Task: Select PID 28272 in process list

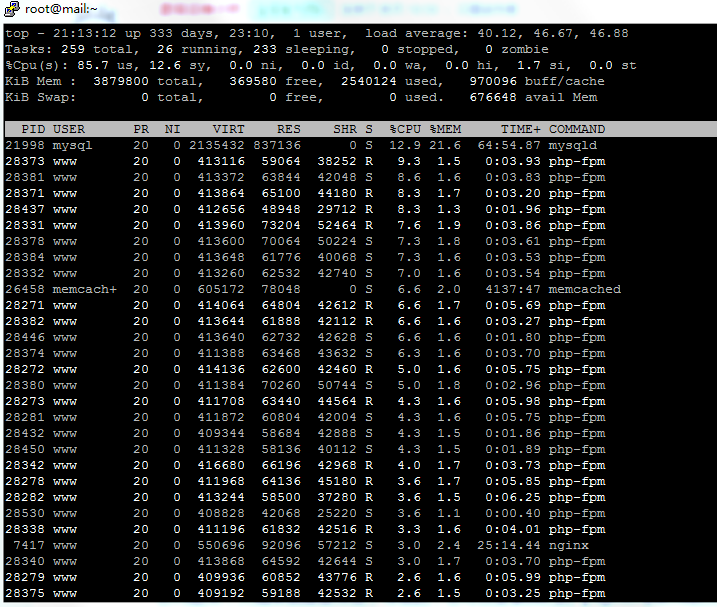Action: (25, 370)
